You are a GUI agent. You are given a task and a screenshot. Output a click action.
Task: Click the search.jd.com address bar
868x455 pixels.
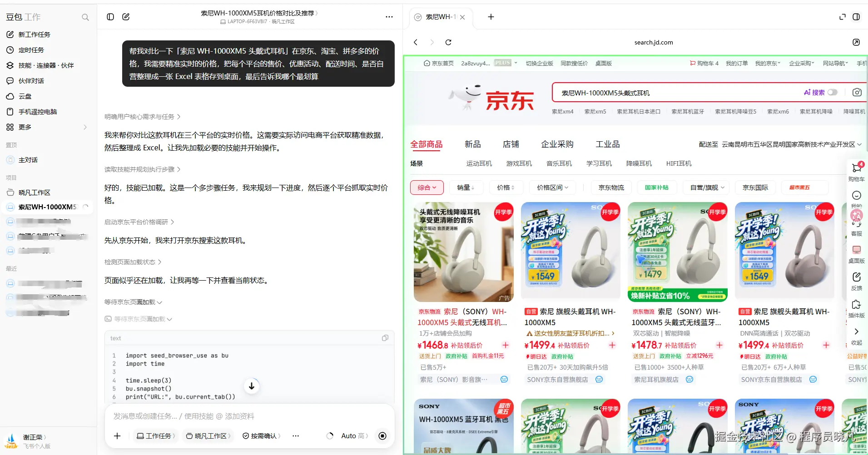[x=653, y=42]
